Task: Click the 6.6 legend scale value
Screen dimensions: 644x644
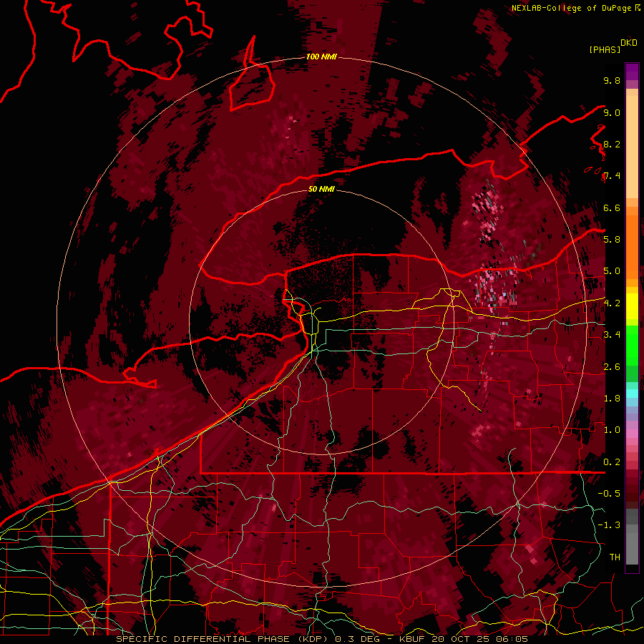Action: pyautogui.click(x=612, y=208)
